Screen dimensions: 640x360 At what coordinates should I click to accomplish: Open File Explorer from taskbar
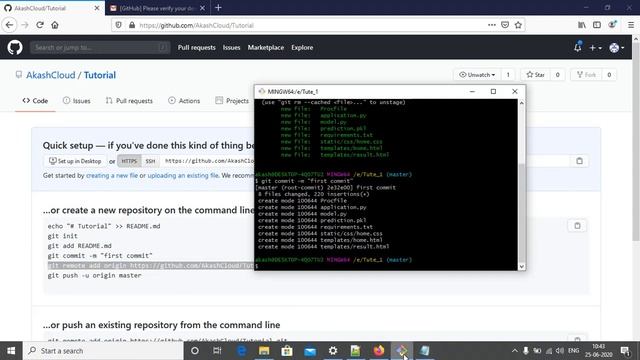[264, 351]
